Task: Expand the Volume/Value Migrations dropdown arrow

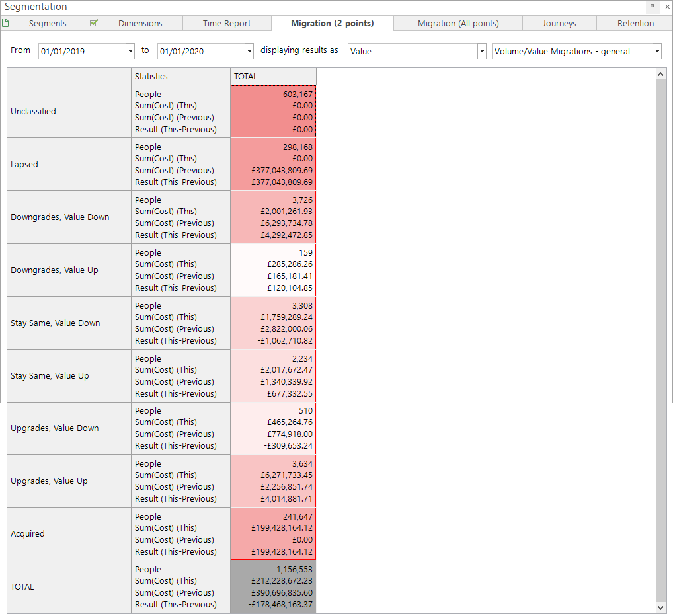Action: point(657,52)
